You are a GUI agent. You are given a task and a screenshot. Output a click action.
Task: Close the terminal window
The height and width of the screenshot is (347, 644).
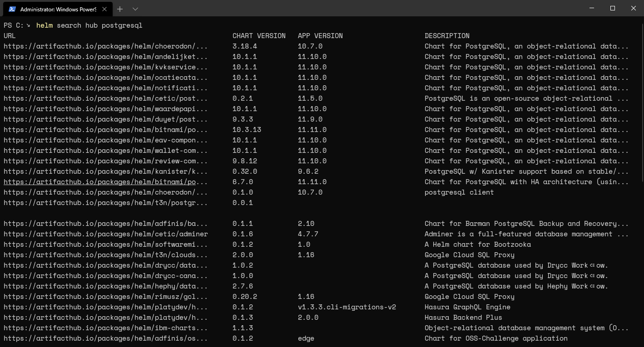tap(634, 8)
